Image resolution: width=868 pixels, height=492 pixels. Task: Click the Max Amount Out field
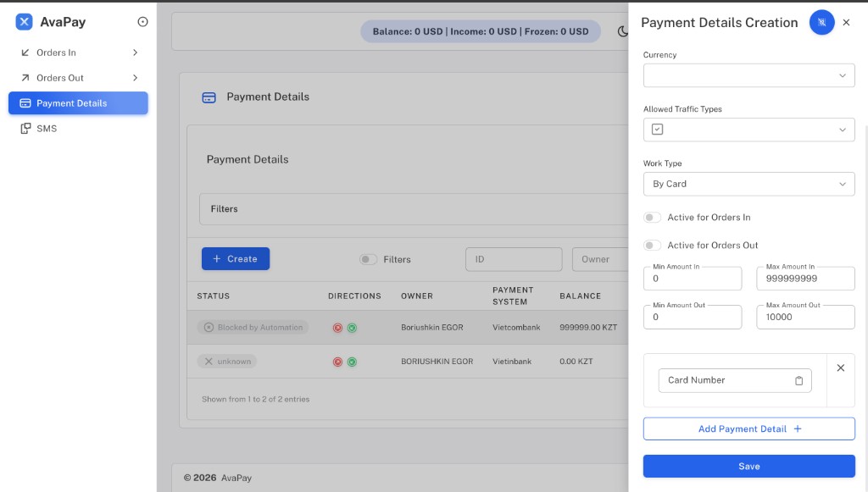click(x=805, y=318)
